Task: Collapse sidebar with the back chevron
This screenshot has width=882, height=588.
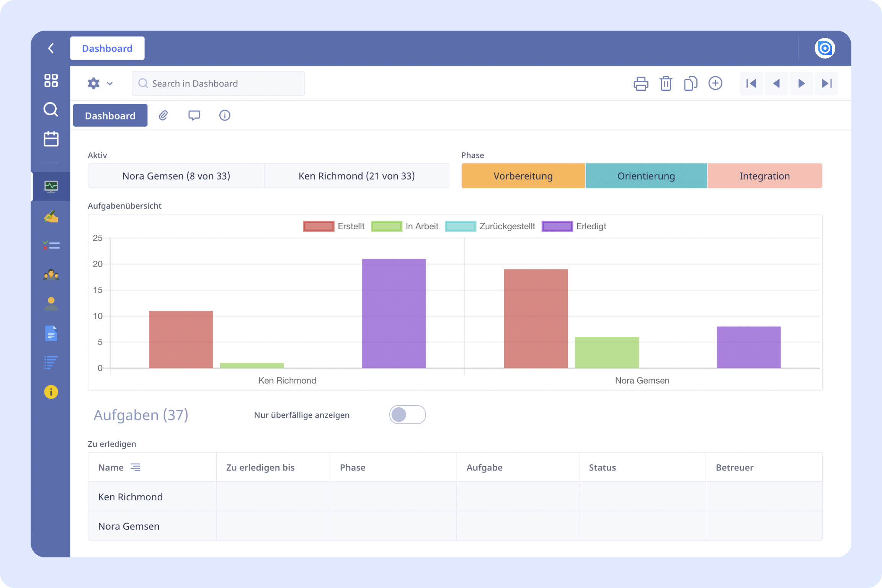Action: (51, 48)
